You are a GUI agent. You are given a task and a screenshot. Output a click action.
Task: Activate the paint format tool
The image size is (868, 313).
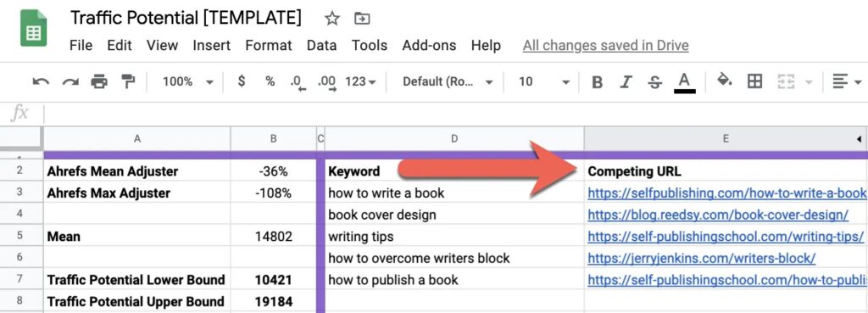tap(129, 82)
